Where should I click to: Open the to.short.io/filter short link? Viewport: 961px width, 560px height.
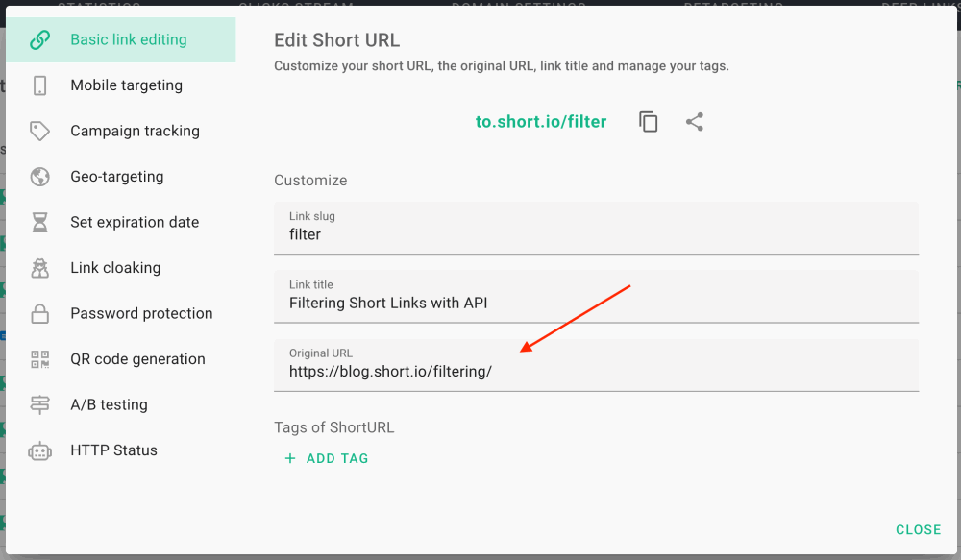[x=540, y=122]
